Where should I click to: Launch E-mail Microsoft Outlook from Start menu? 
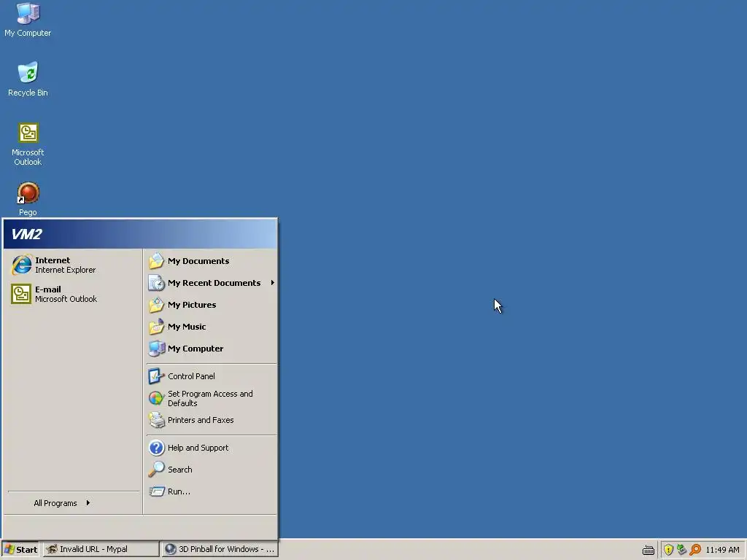coord(74,295)
